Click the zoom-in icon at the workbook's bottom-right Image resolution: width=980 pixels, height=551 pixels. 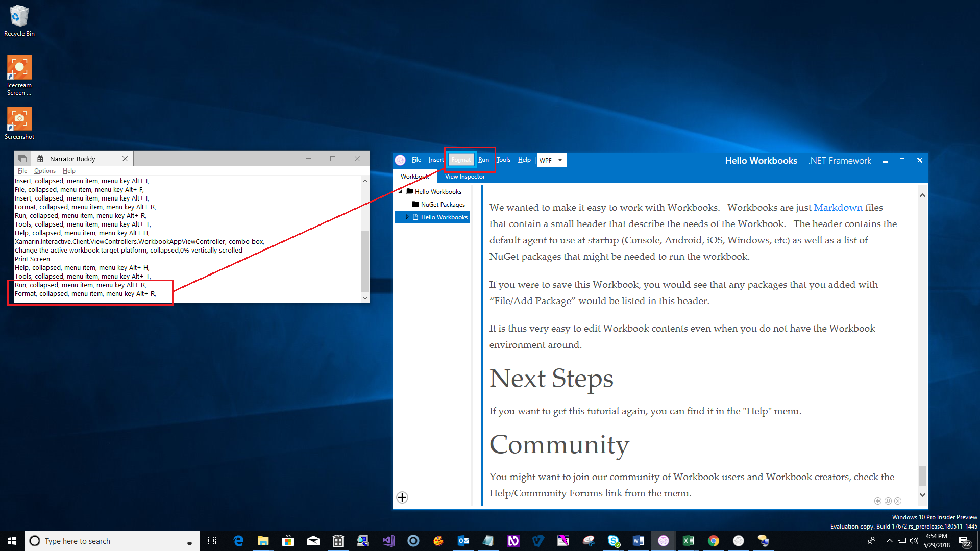[878, 501]
